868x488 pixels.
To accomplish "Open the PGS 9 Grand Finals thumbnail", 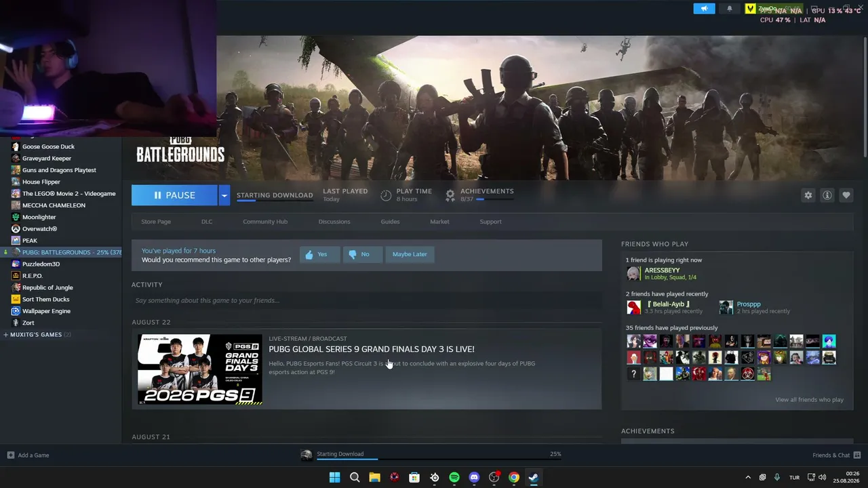I will (x=200, y=369).
